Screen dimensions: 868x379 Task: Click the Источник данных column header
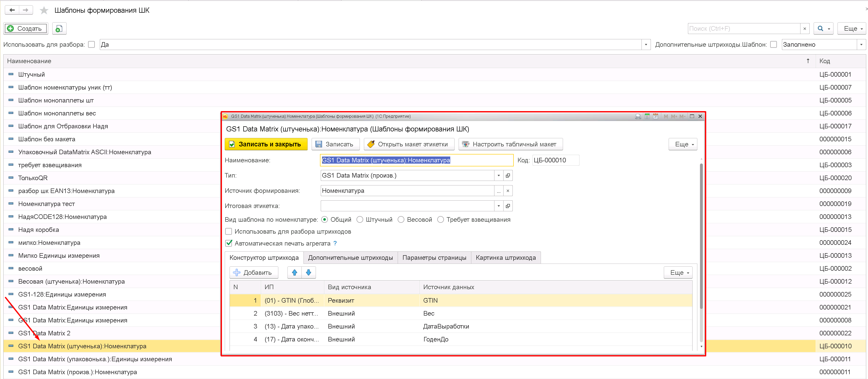coord(556,287)
